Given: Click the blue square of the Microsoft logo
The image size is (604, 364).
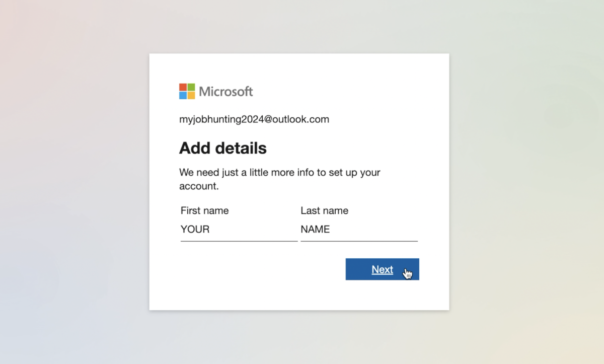Looking at the screenshot, I should 182,95.
